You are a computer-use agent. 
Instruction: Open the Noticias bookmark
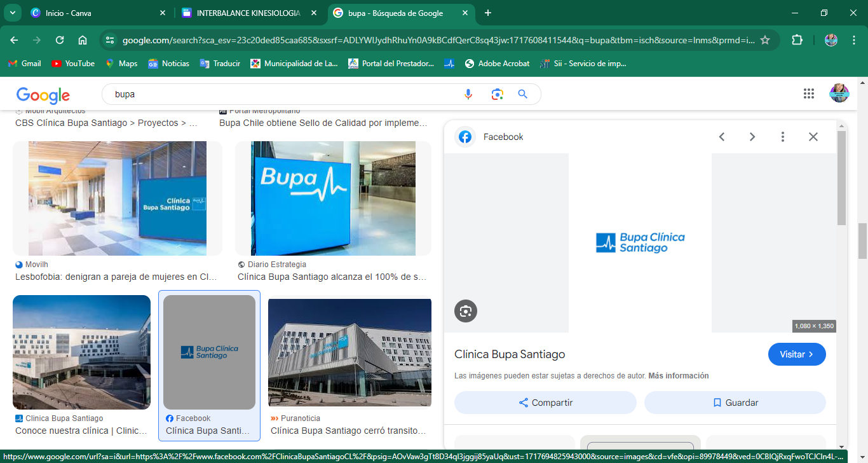pos(168,64)
